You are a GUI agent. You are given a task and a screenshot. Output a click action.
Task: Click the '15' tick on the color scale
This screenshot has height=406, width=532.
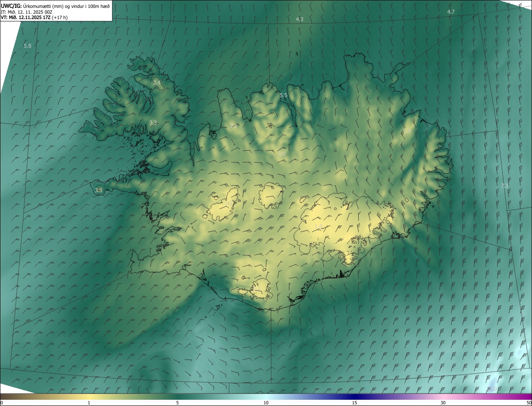click(x=355, y=403)
